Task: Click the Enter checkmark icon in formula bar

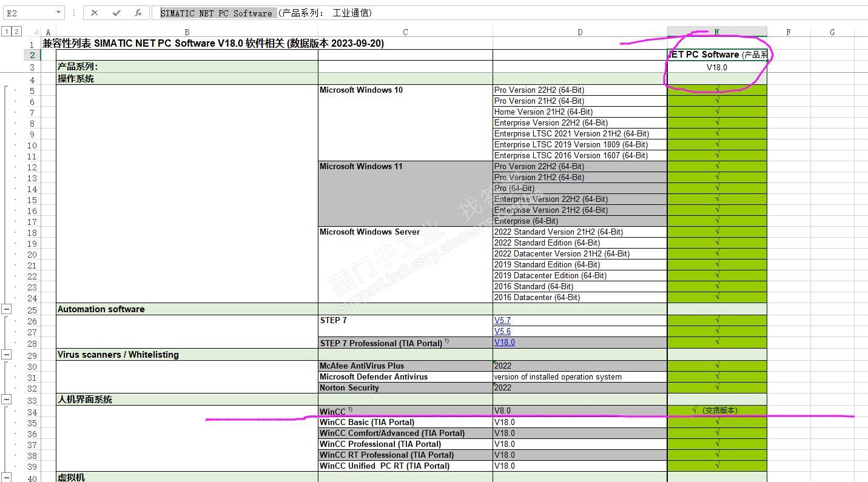Action: tap(116, 13)
